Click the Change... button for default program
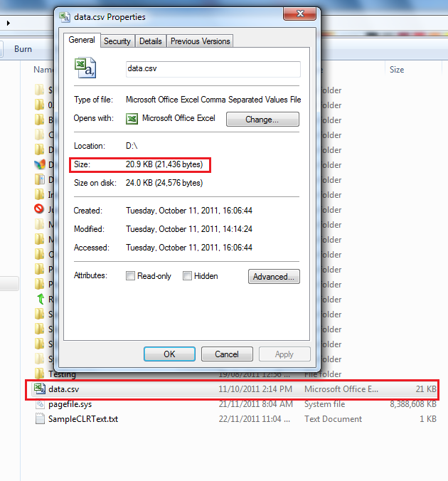 pyautogui.click(x=262, y=119)
